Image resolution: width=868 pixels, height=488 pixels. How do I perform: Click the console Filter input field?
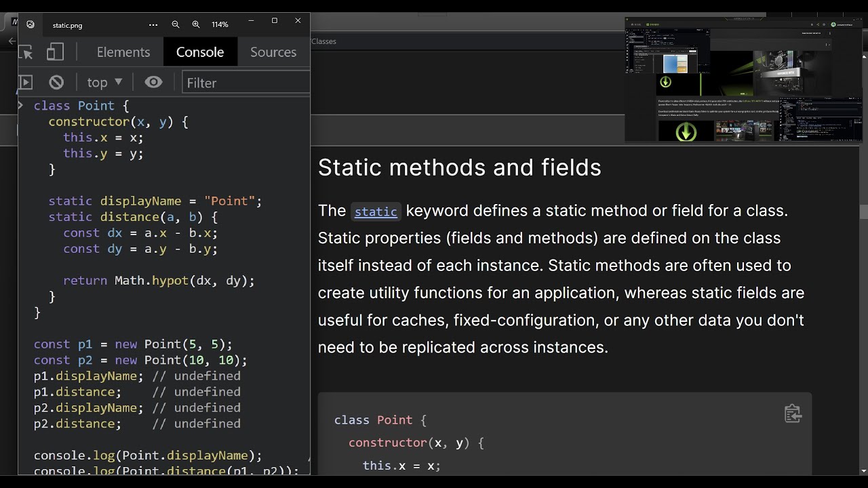[245, 83]
